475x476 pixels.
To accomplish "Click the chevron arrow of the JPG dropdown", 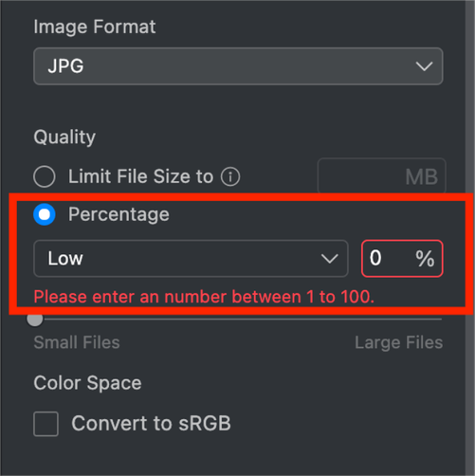I will [424, 66].
